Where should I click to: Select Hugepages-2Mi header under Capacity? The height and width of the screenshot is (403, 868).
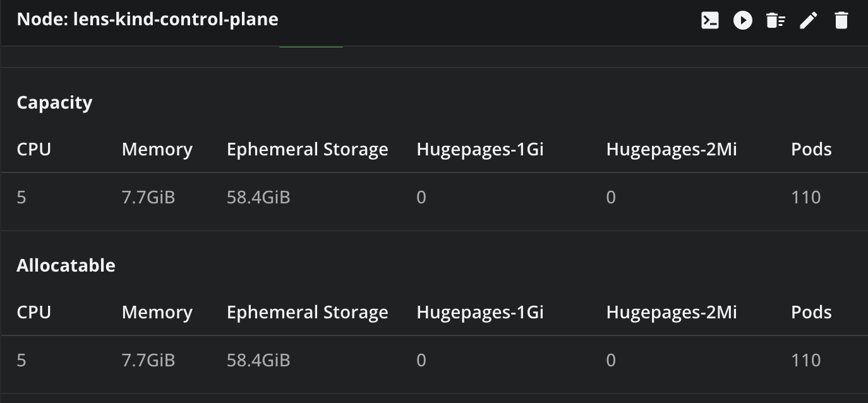[672, 150]
